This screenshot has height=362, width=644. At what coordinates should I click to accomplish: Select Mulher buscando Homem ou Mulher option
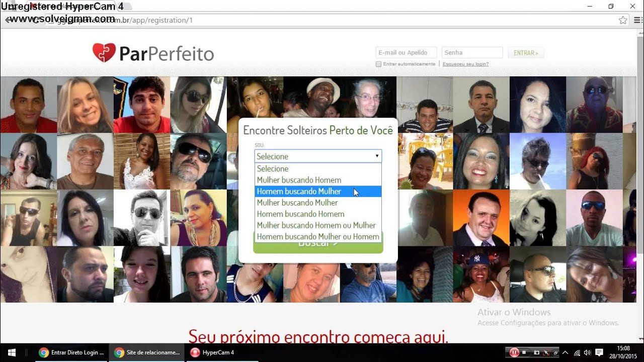click(318, 225)
